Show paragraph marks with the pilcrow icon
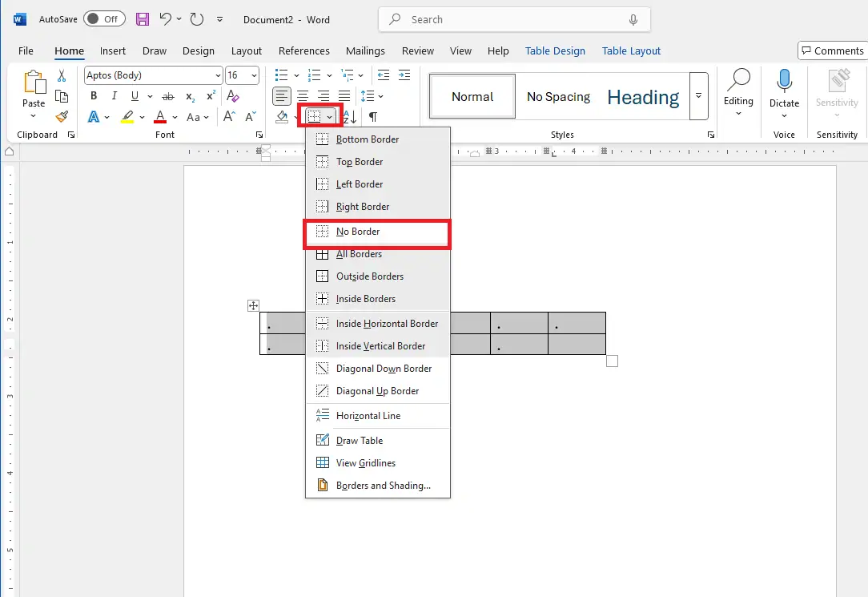The image size is (868, 597). [373, 117]
